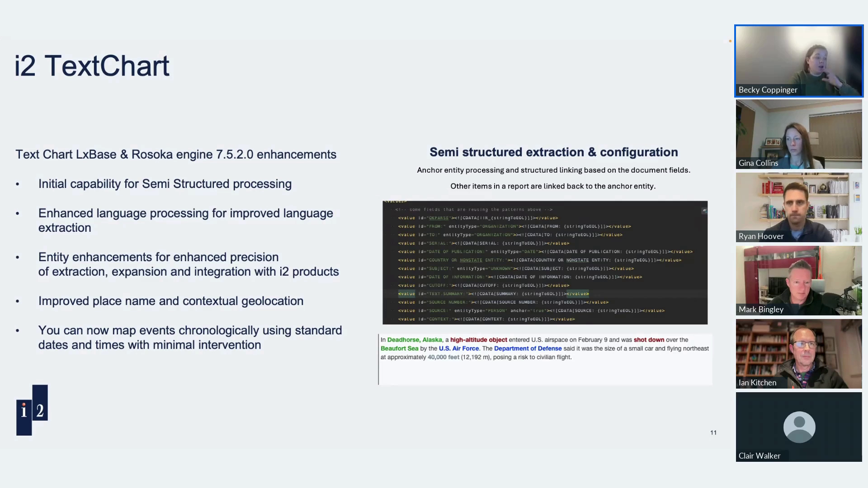Screen dimensions: 868x488
Task: Click the 'high-altitude object' highlighted entity
Action: click(479, 340)
